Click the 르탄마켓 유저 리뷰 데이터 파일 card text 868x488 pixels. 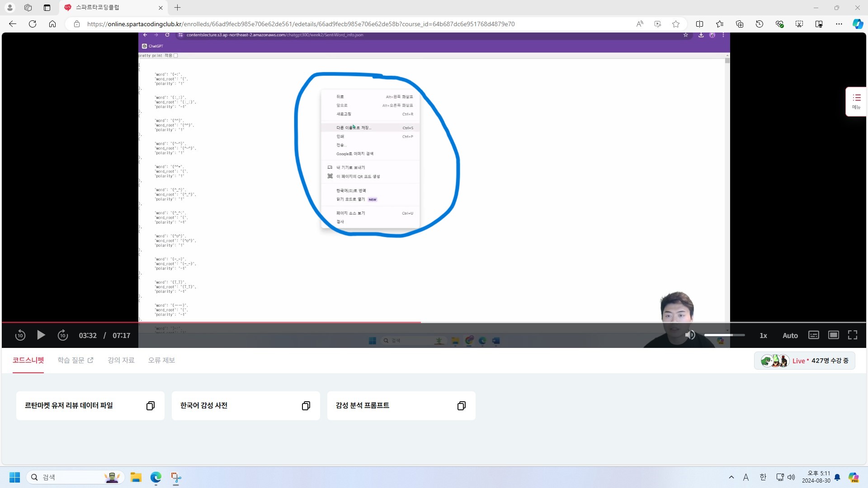69,406
